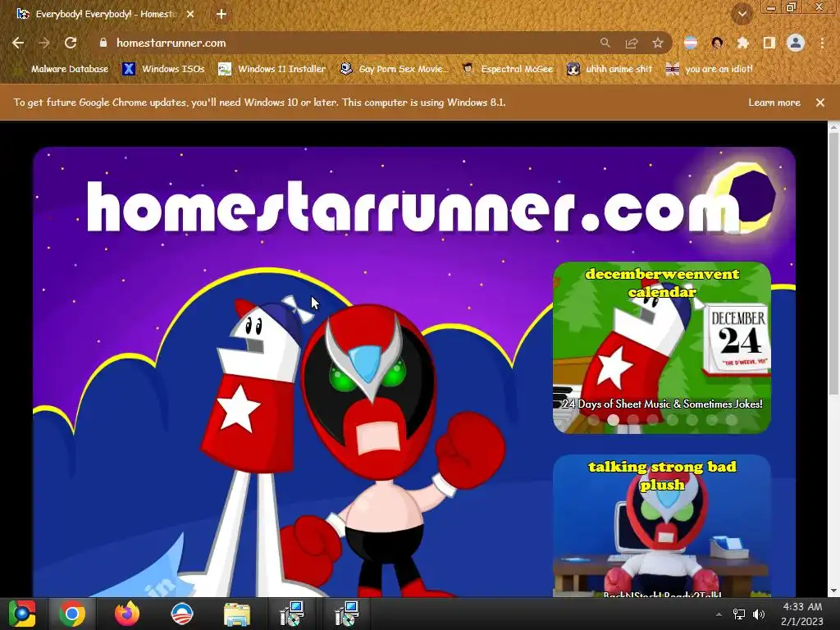Click Learn more in the update infobar
Screen dimensions: 840x630
pos(774,103)
